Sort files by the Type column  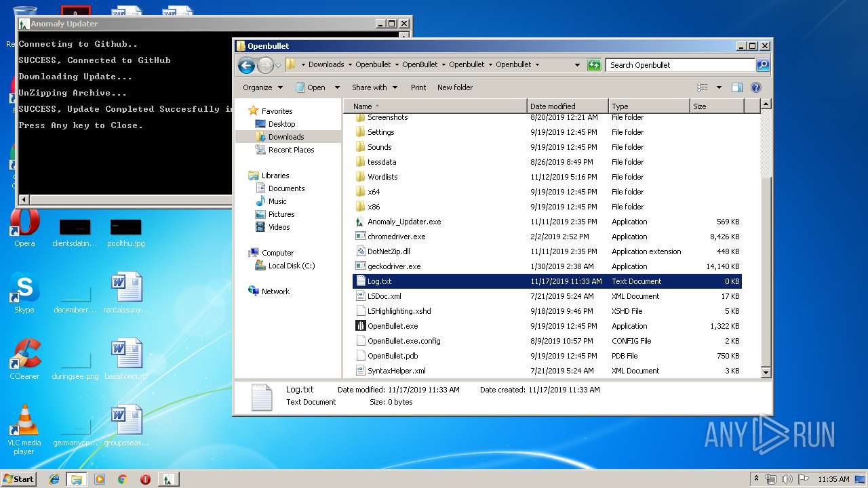click(x=648, y=106)
